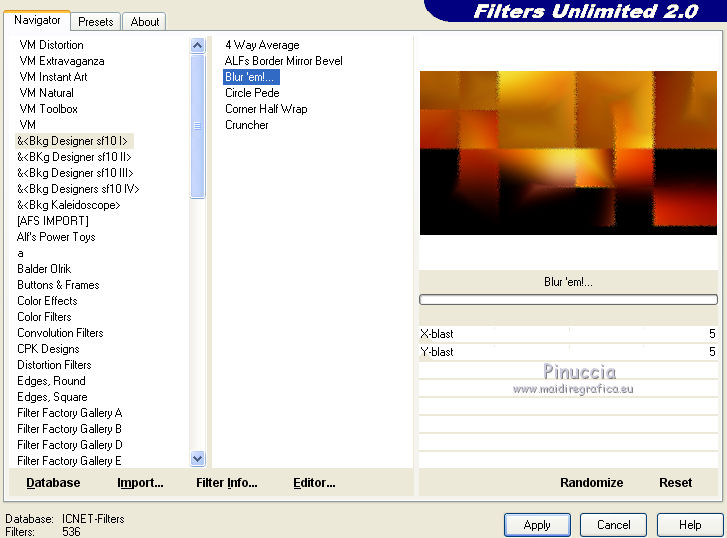Choose Corner Half Wrap filter
Screen dimensions: 727x538
coord(266,109)
